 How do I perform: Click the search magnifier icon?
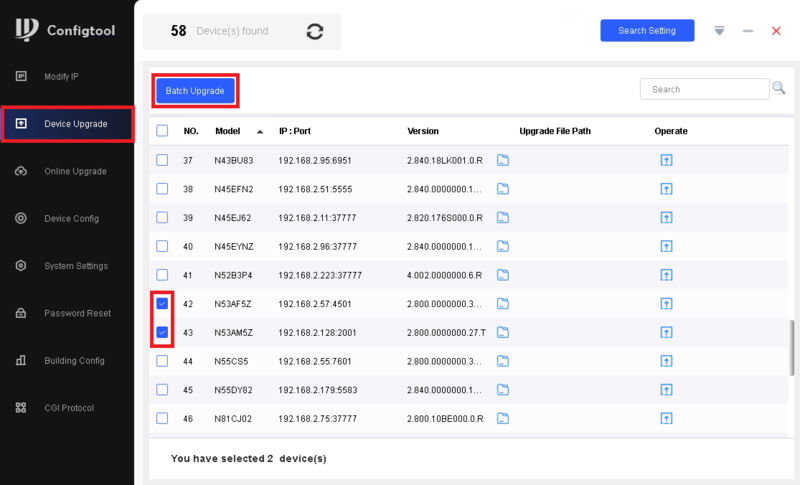click(779, 89)
